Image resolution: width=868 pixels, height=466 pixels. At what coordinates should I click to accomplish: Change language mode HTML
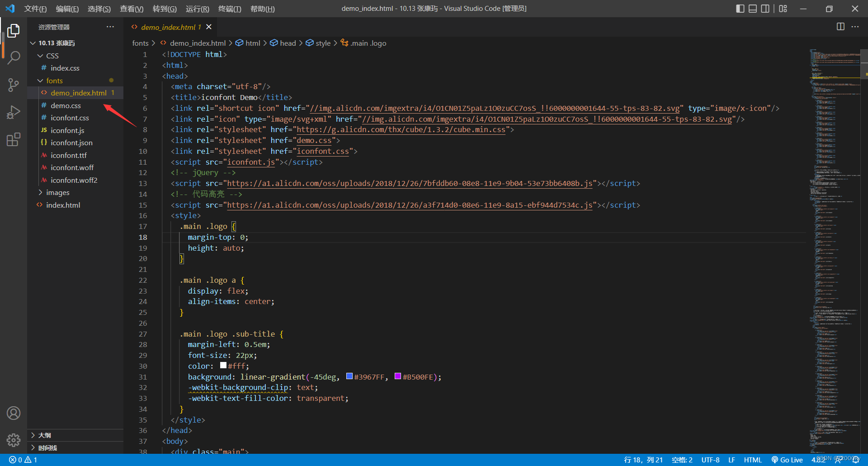[753, 460]
